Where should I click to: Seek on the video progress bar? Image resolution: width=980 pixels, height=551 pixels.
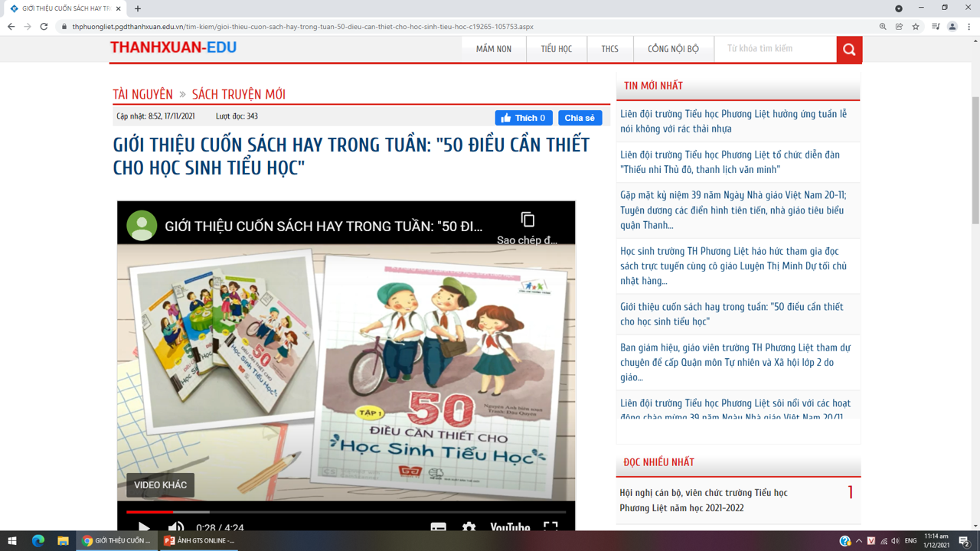pyautogui.click(x=346, y=512)
